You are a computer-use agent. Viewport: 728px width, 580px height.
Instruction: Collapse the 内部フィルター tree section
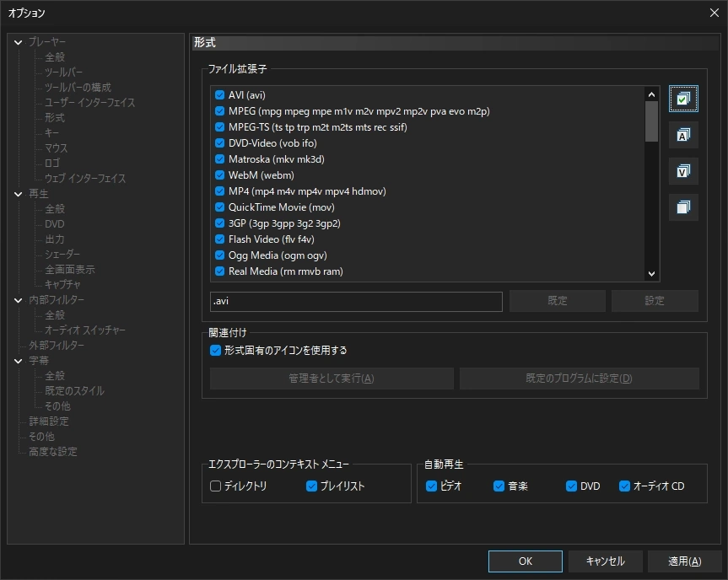tap(18, 300)
